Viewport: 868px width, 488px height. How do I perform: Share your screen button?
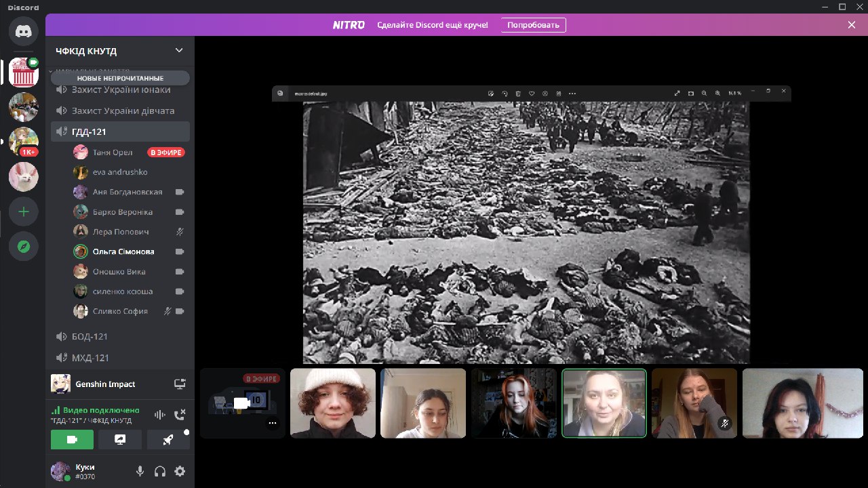pos(120,440)
